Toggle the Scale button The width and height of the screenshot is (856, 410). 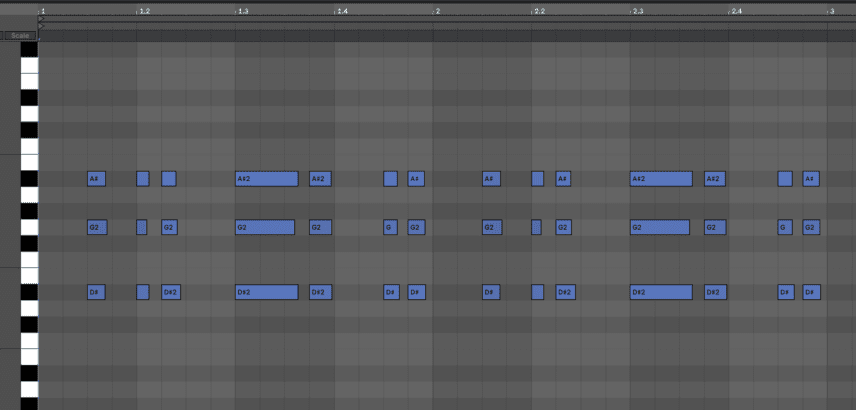pos(20,35)
